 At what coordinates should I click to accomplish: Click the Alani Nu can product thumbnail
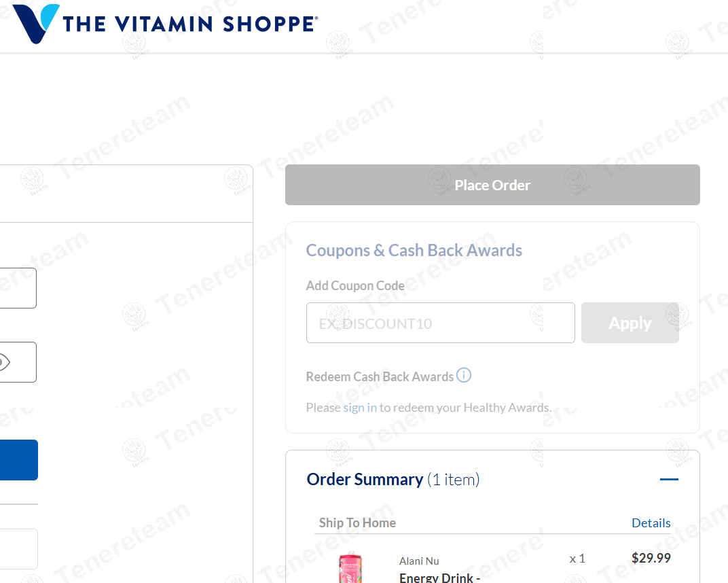click(350, 567)
